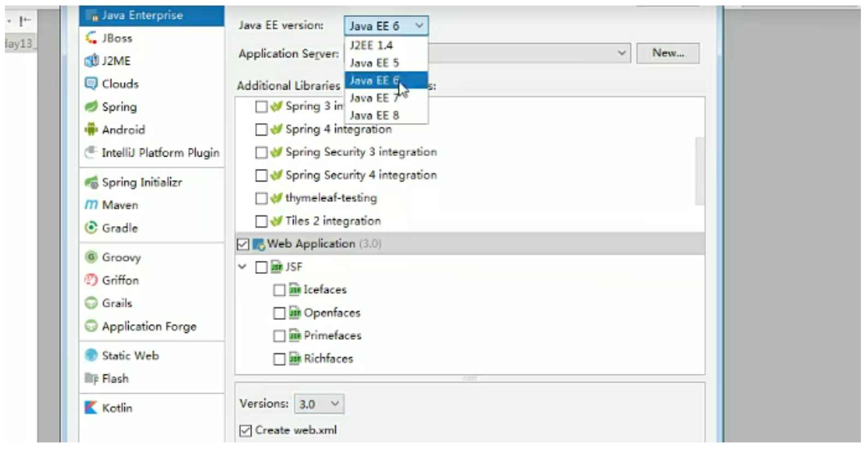The height and width of the screenshot is (449, 868).
Task: Toggle thymeleaf-testing checkbox
Action: coord(262,198)
